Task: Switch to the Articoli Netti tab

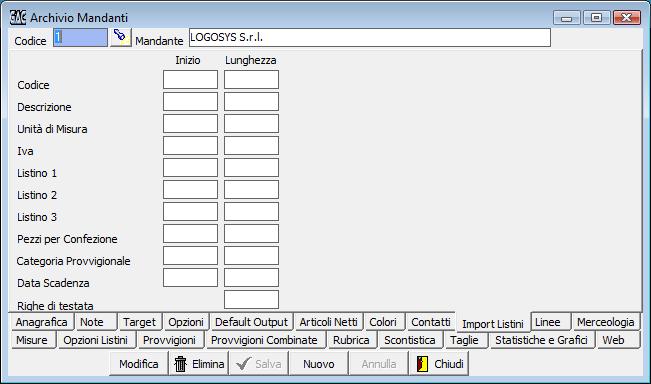Action: (x=328, y=322)
